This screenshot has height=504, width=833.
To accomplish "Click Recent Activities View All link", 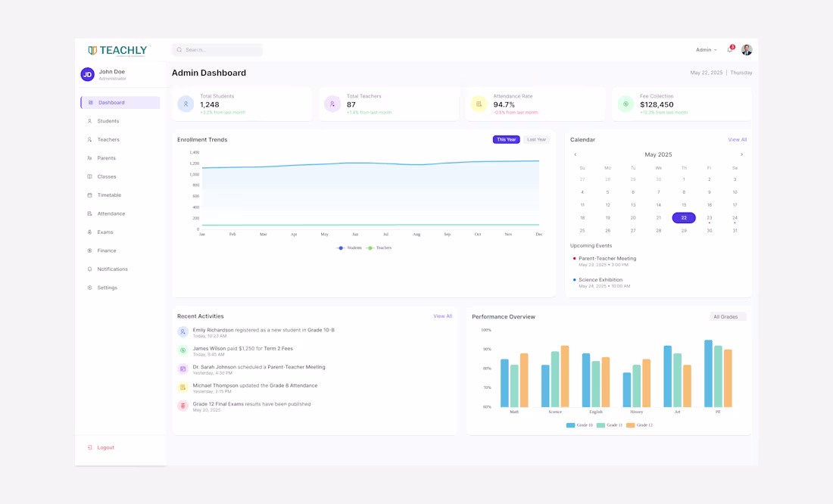I will coord(442,316).
